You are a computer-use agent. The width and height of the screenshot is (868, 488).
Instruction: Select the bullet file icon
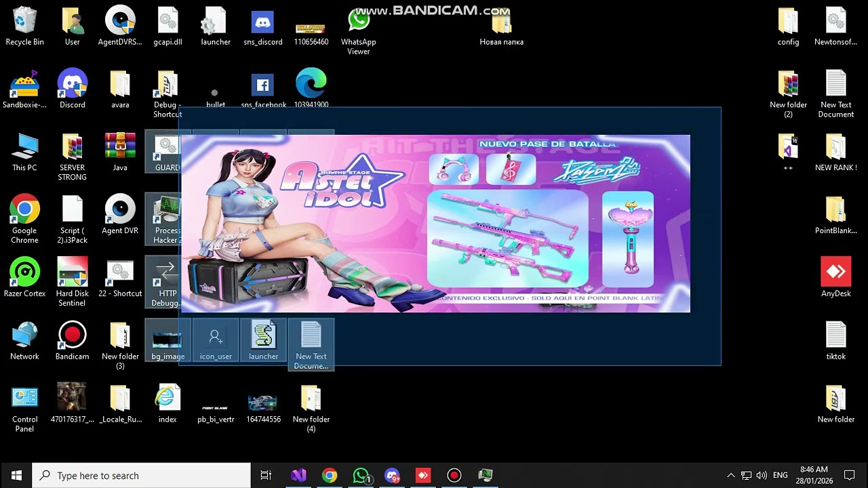pyautogui.click(x=216, y=97)
